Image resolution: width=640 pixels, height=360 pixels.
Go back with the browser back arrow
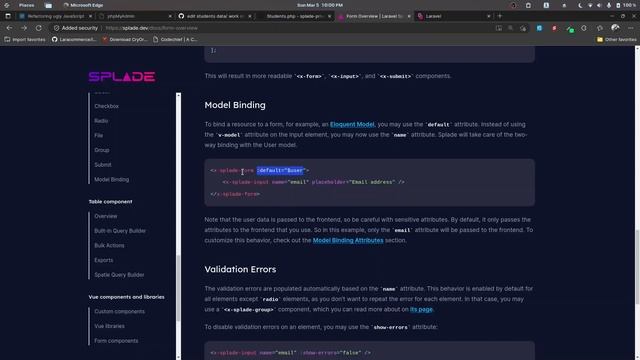9,28
